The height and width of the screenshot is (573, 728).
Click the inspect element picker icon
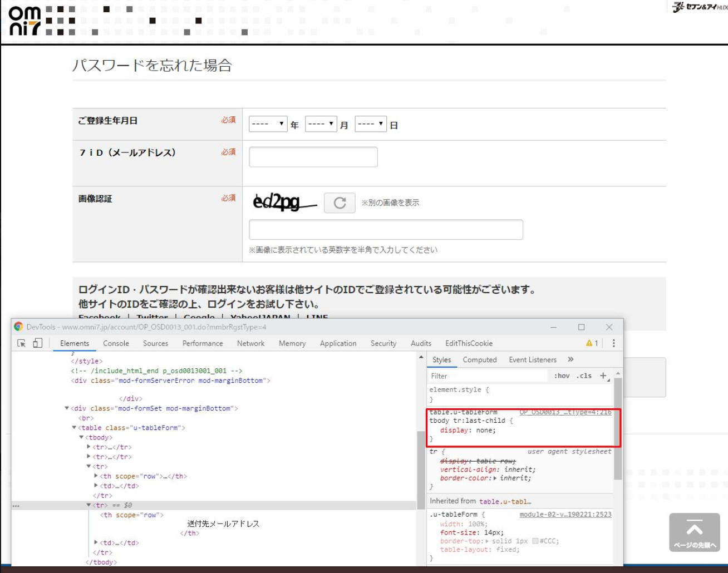pos(22,343)
